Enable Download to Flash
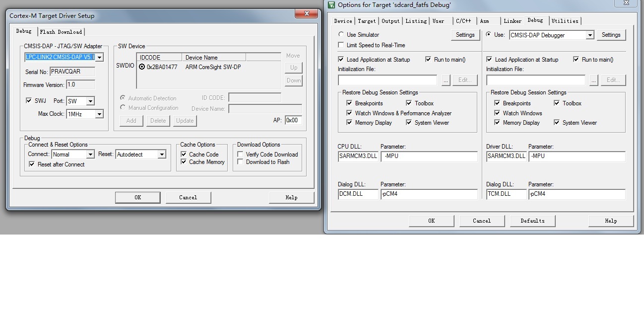 pos(240,162)
